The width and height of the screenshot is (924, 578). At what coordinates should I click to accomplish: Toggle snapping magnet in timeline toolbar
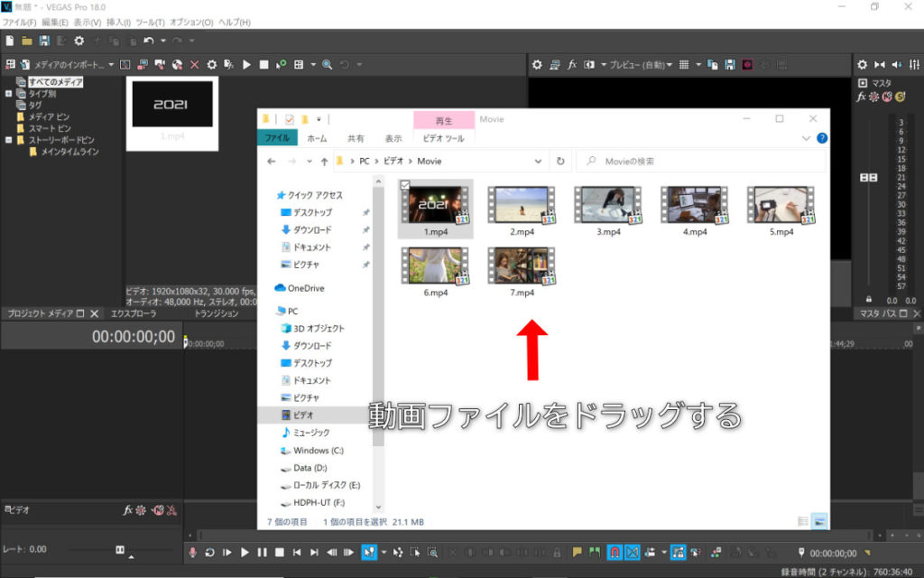click(x=614, y=552)
